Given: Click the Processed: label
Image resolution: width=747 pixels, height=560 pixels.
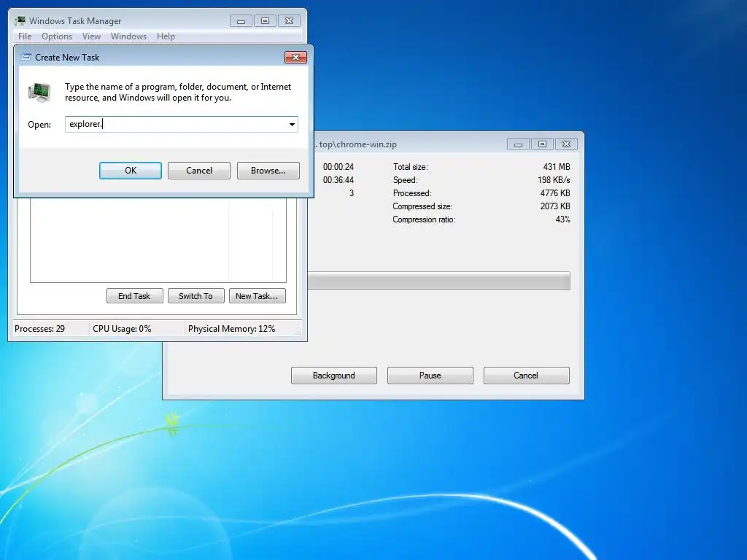Looking at the screenshot, I should (x=412, y=192).
